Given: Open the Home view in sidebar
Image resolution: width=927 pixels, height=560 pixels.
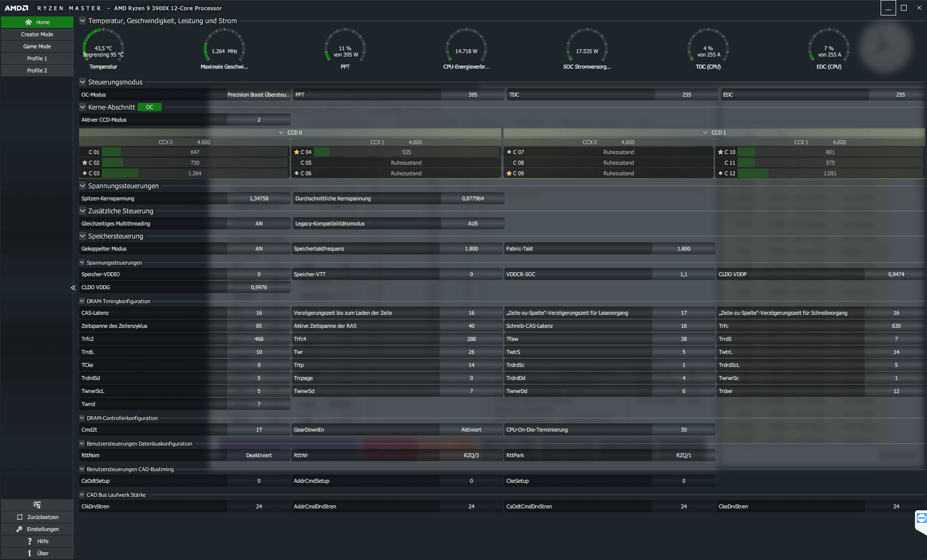Looking at the screenshot, I should 37,22.
